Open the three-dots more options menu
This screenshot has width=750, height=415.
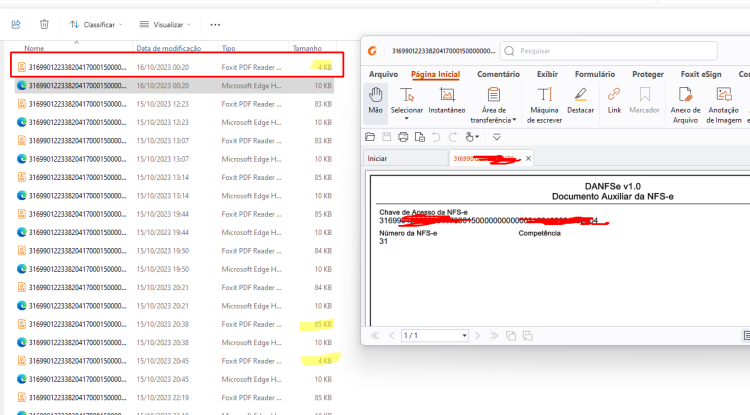(215, 24)
